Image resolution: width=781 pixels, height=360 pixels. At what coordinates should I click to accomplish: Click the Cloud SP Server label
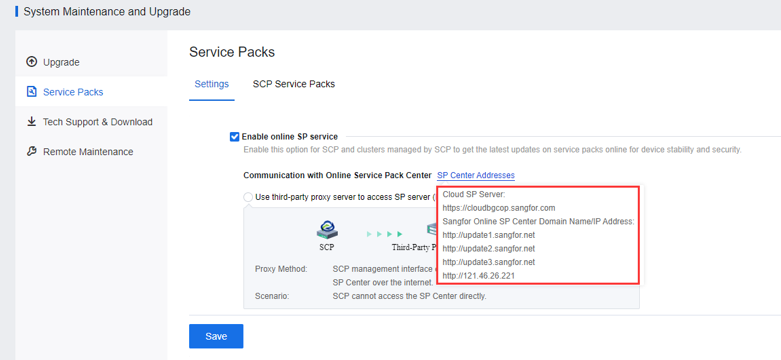click(x=474, y=194)
